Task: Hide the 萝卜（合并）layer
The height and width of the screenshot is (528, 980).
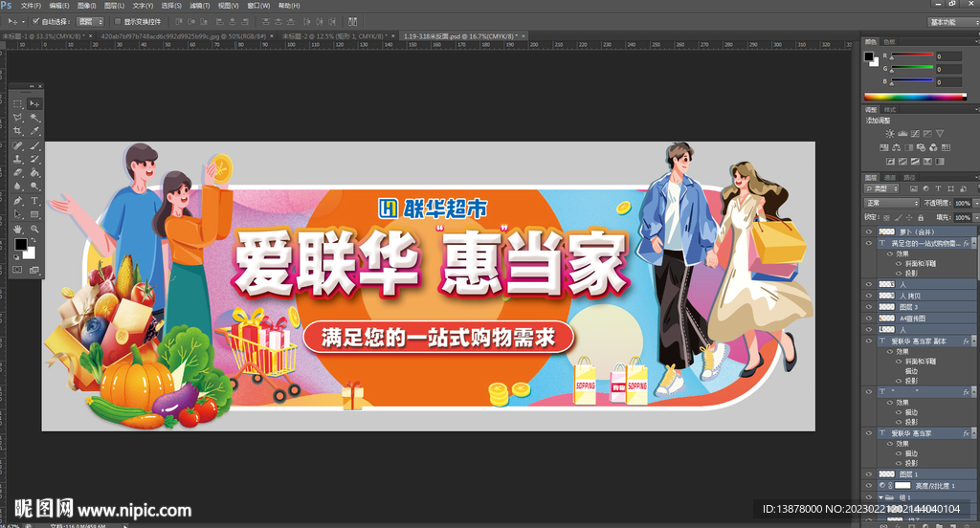Action: pos(868,231)
